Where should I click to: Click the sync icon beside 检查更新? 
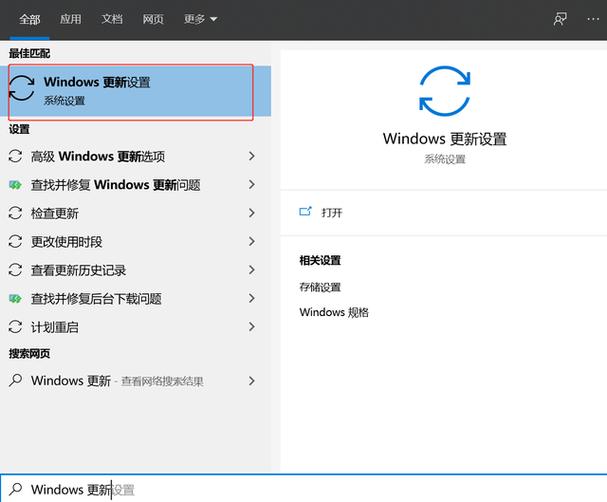[x=15, y=213]
